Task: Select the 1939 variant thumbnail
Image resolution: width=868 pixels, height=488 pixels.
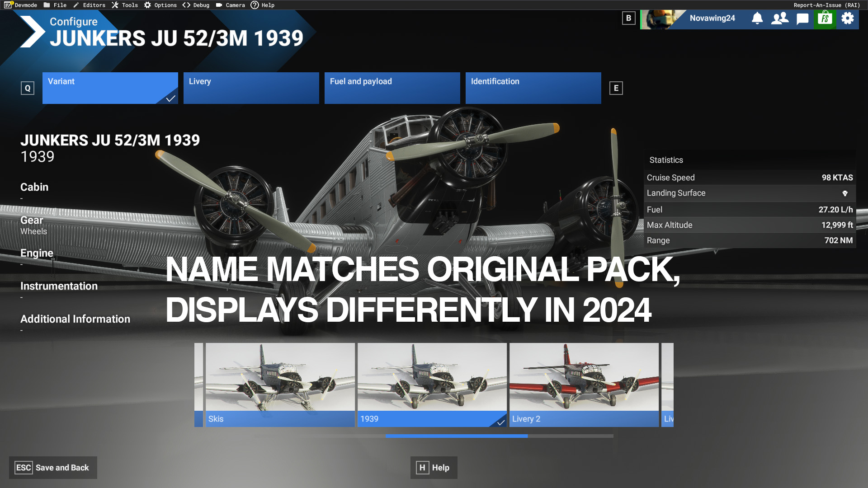Action: pyautogui.click(x=432, y=385)
